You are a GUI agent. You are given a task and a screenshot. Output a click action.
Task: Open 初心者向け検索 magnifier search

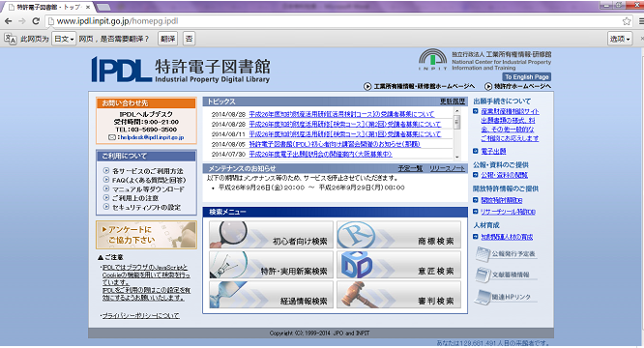(x=271, y=235)
